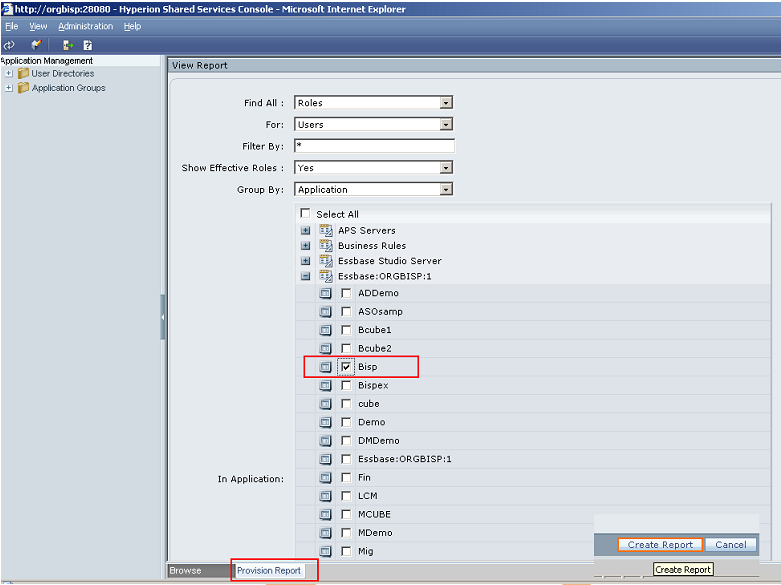Image resolution: width=781 pixels, height=585 pixels.
Task: Click the refresh icon in the toolbar
Action: click(x=9, y=45)
